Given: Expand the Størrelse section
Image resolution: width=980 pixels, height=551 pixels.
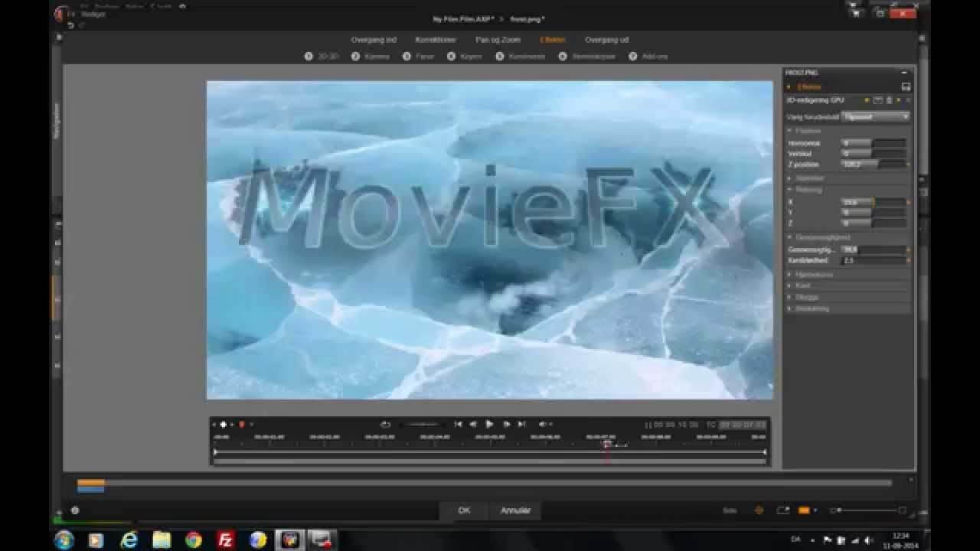Looking at the screenshot, I should coord(789,178).
